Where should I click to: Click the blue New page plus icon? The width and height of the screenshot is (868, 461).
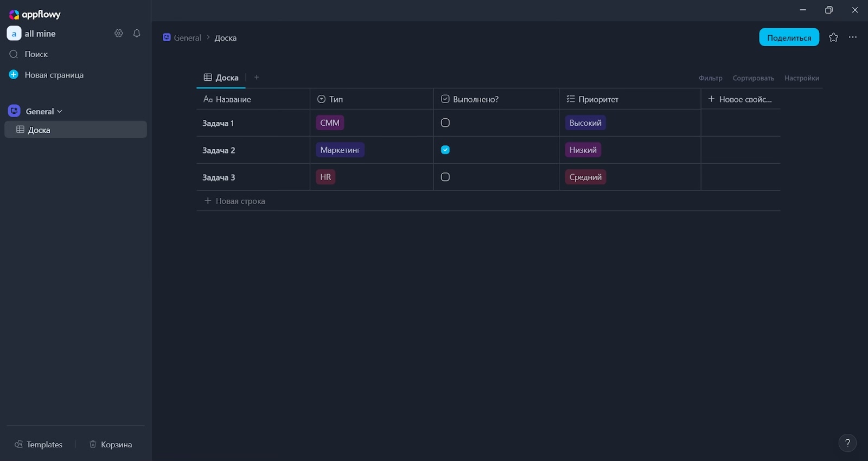(x=14, y=75)
